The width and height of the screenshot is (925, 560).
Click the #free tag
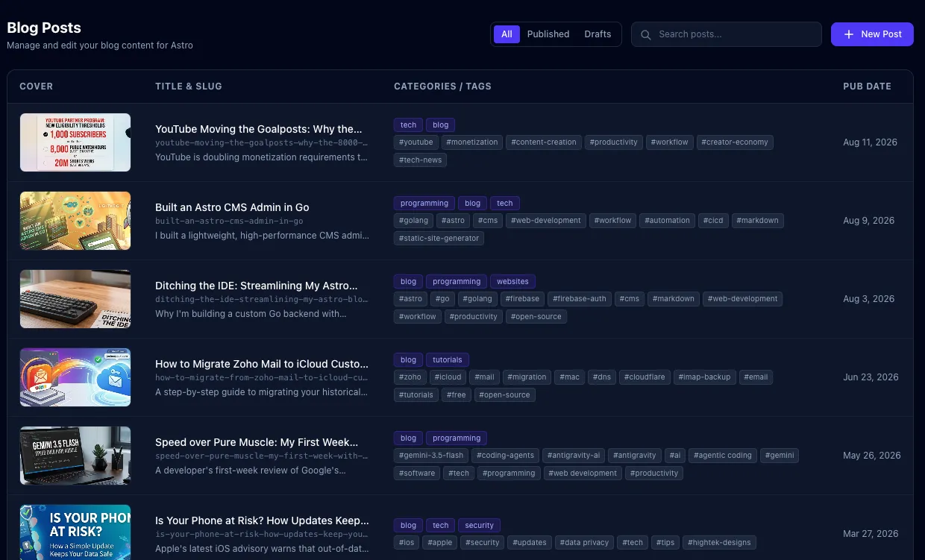(x=457, y=395)
